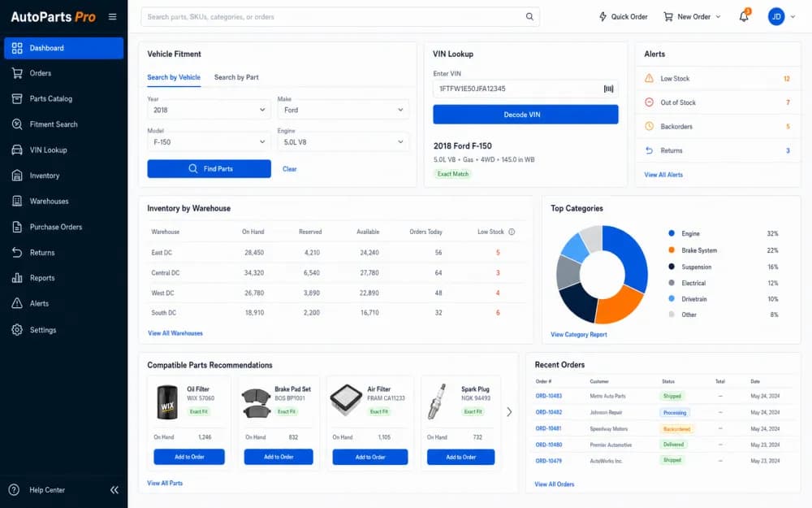Open View Category Report link

pyautogui.click(x=578, y=334)
